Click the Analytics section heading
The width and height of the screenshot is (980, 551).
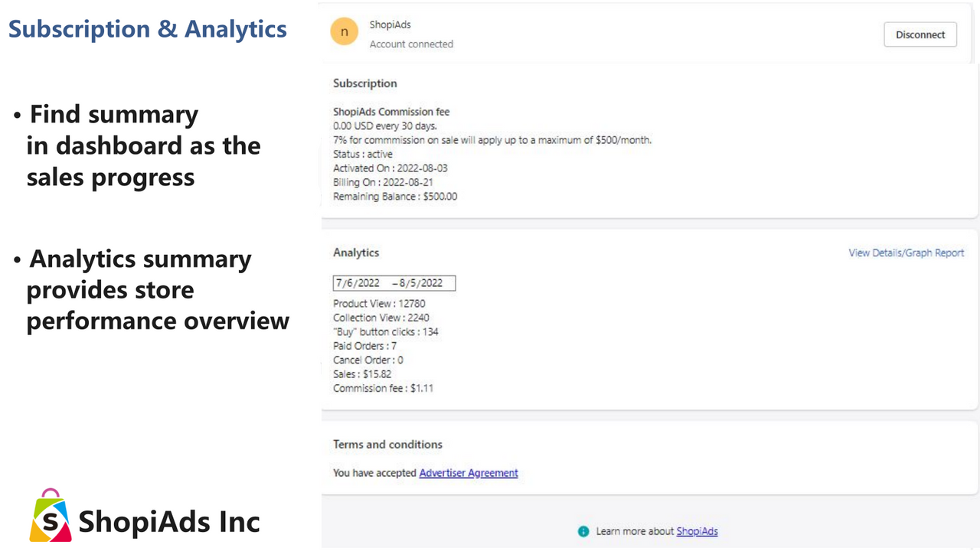355,253
